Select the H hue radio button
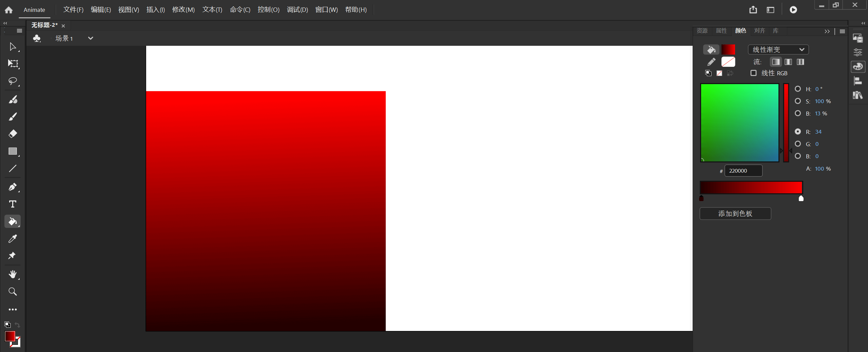This screenshot has width=868, height=352. tap(798, 89)
